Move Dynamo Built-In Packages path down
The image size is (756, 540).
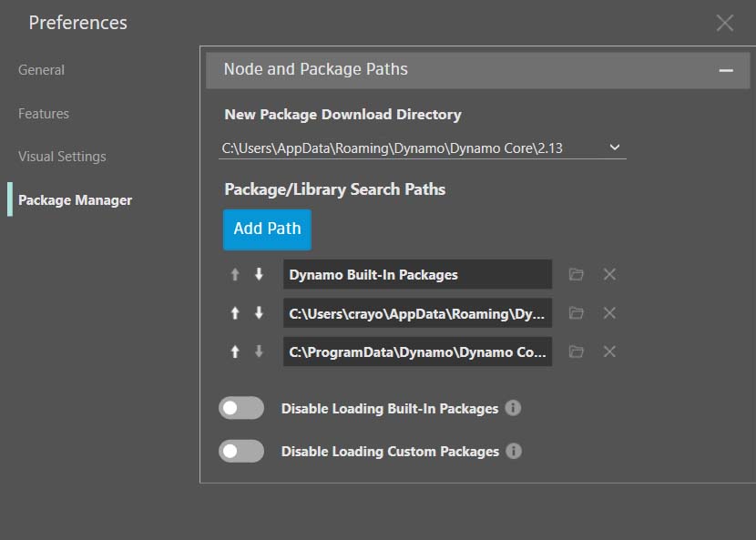point(259,274)
